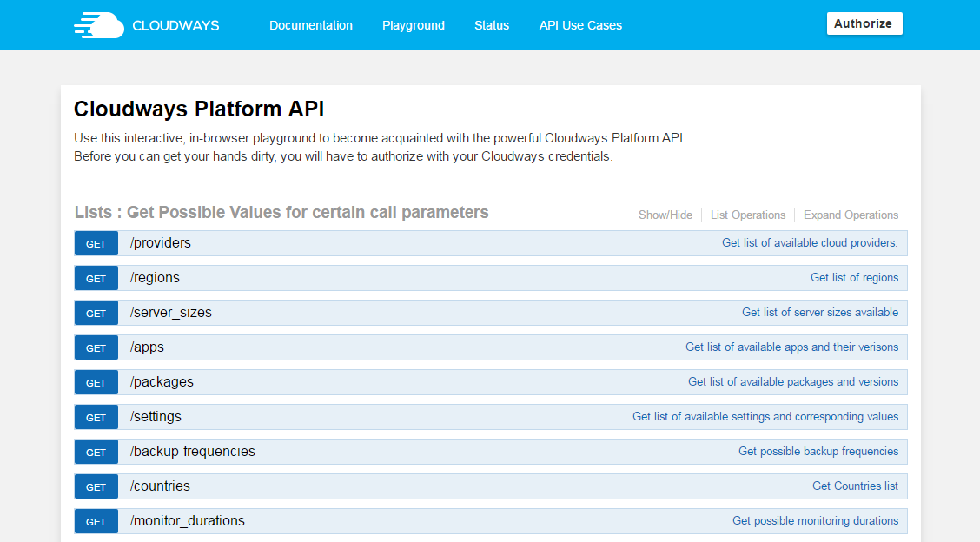This screenshot has height=542, width=980.
Task: Click List Operations for Lists section
Action: (747, 215)
